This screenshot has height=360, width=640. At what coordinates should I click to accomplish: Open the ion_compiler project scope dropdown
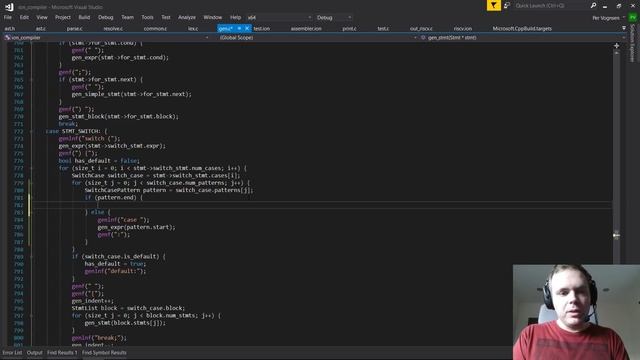tap(106, 38)
